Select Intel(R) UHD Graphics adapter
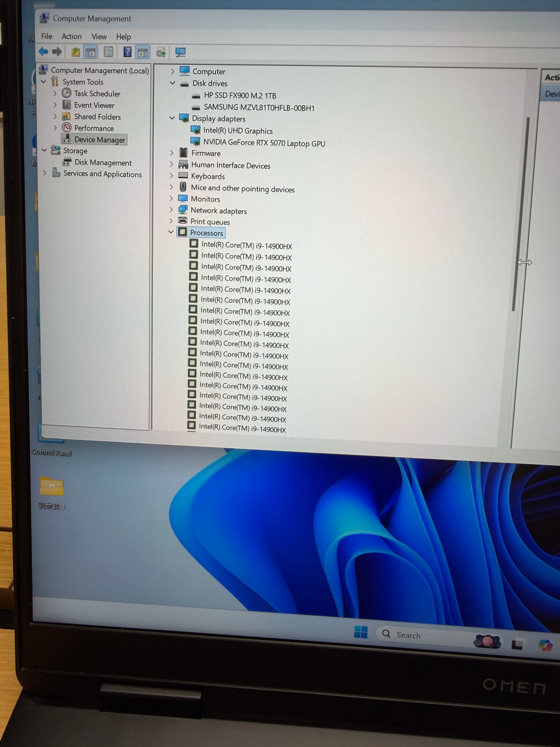 [x=237, y=130]
